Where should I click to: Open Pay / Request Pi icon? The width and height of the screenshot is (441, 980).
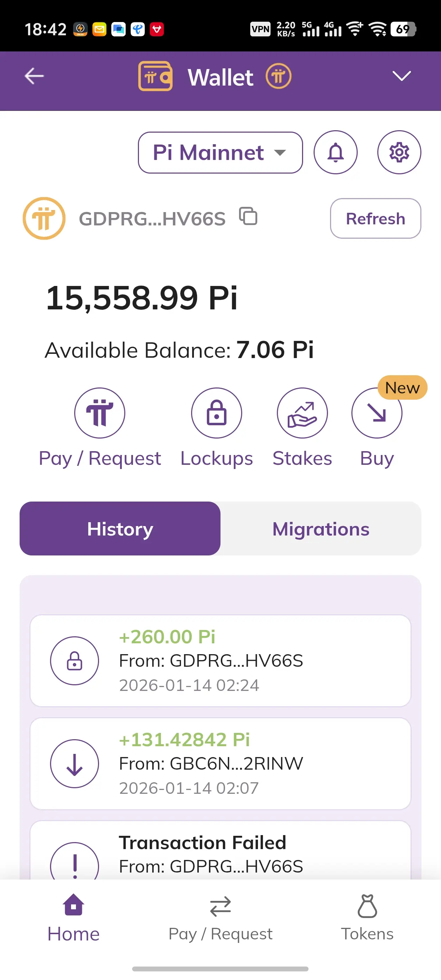click(100, 413)
